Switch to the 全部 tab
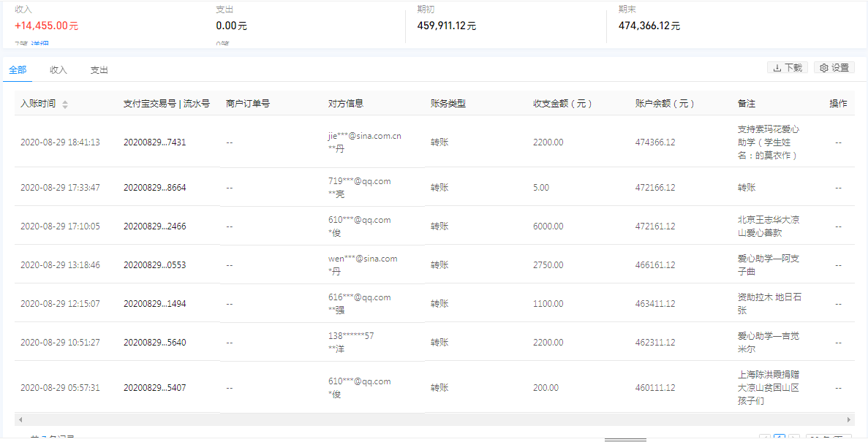The height and width of the screenshot is (442, 868). (18, 70)
